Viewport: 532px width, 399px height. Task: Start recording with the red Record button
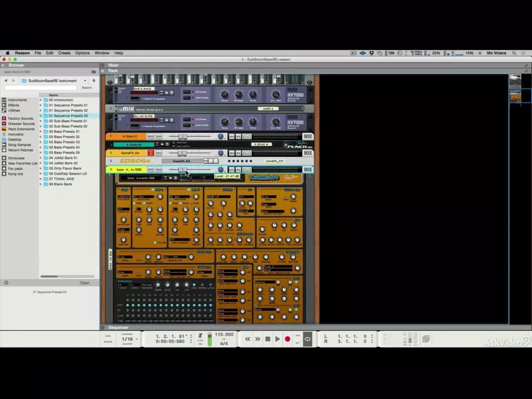[x=287, y=339]
